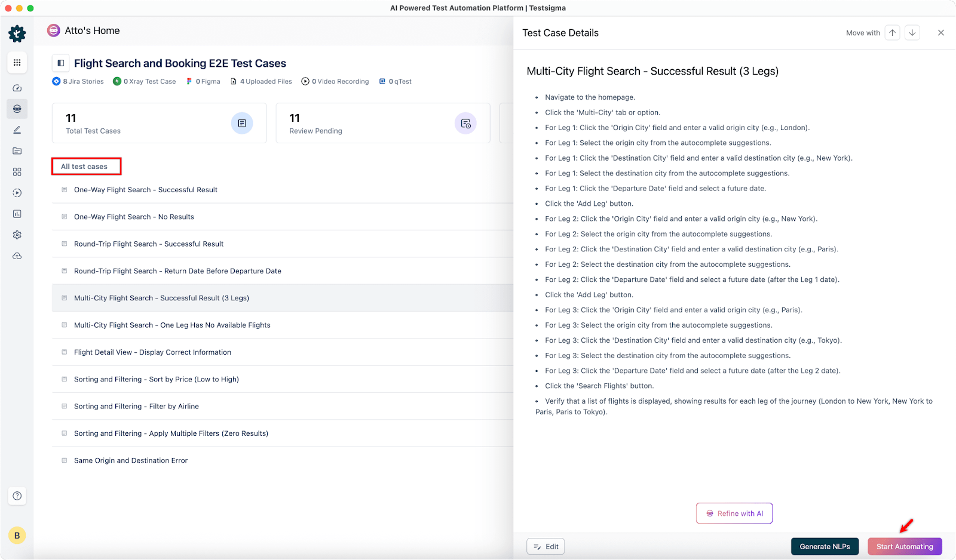Open the settings gear icon in sidebar

click(x=17, y=235)
